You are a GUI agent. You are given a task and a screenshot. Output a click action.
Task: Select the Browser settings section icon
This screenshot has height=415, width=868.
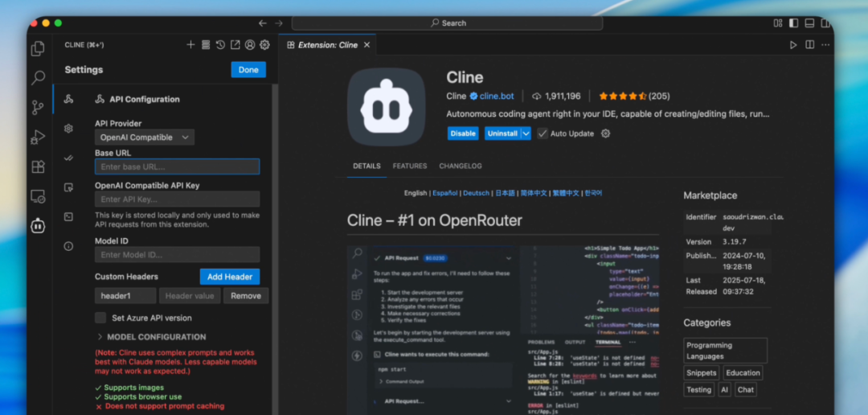(x=68, y=187)
